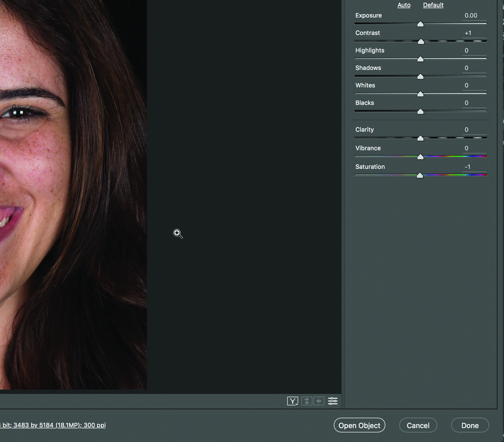Toggle between current and default settings icon

(333, 401)
